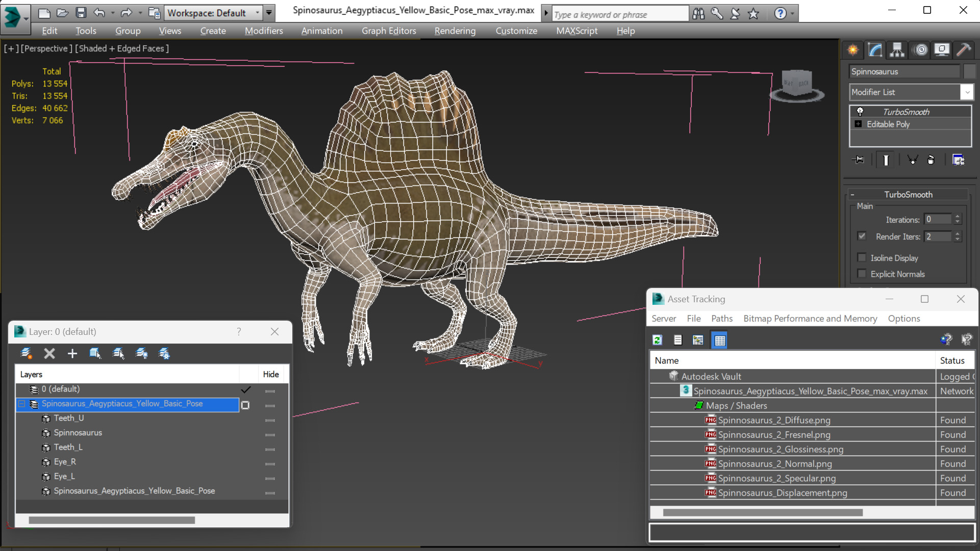Click the viewport plus [+] menu label

coord(11,48)
